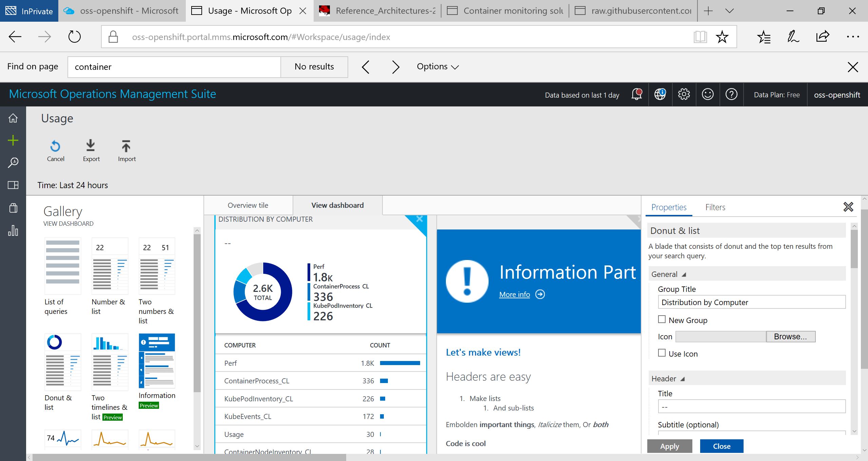The height and width of the screenshot is (461, 868).
Task: Click the Cancel undo icon
Action: click(x=55, y=146)
